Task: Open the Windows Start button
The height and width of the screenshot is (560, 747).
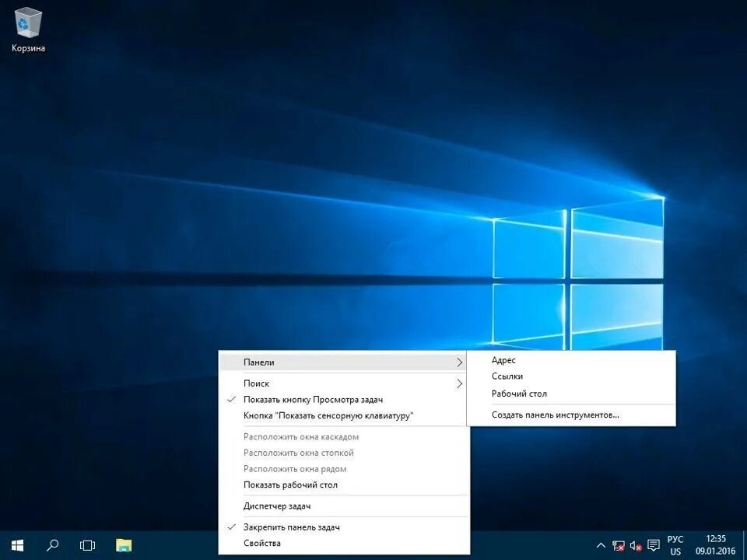Action: pos(17,545)
